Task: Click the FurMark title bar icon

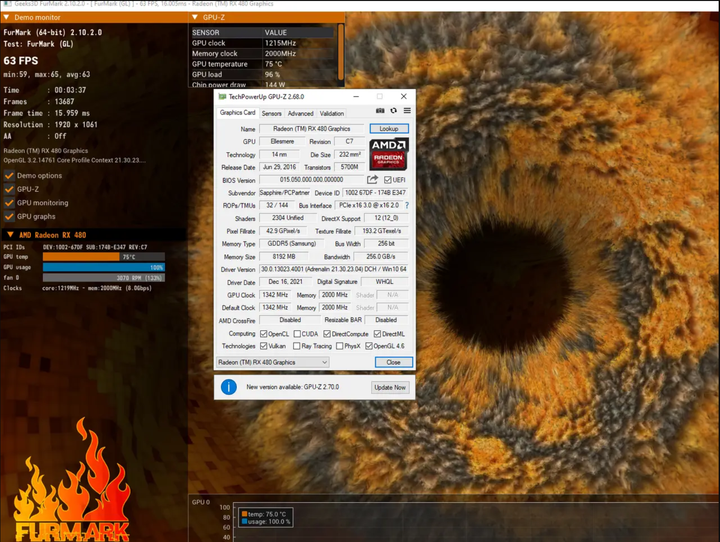Action: (6, 4)
